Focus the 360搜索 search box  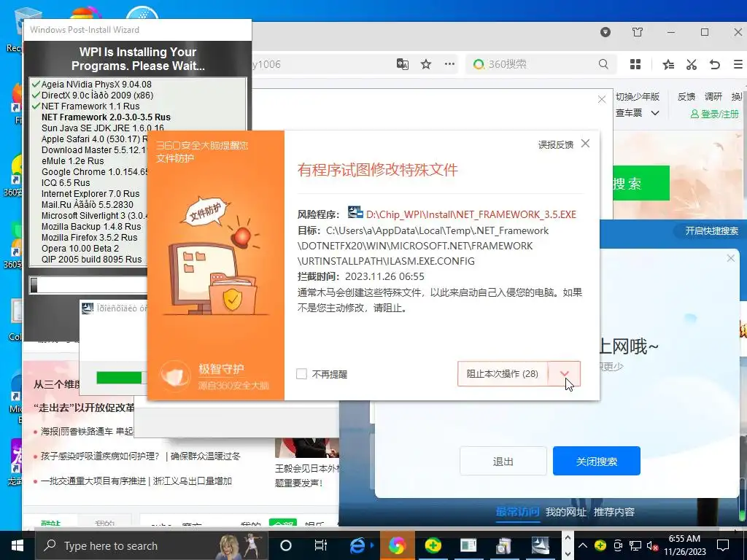[x=541, y=64]
